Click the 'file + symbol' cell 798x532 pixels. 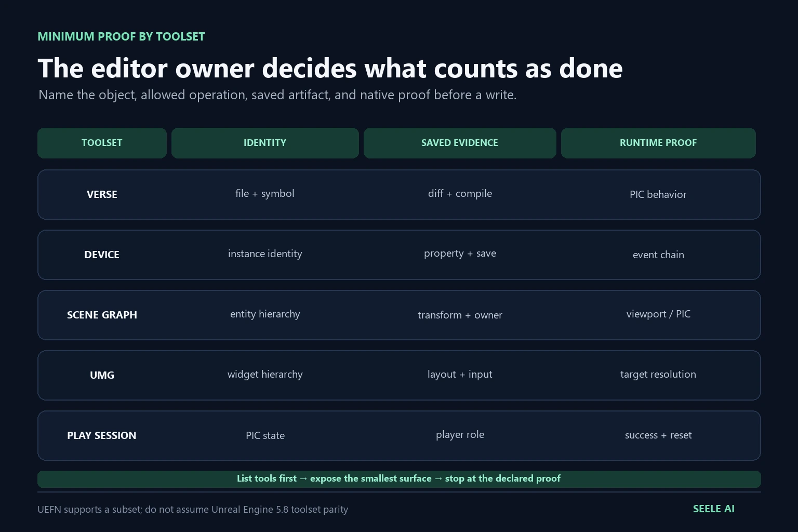[265, 193]
